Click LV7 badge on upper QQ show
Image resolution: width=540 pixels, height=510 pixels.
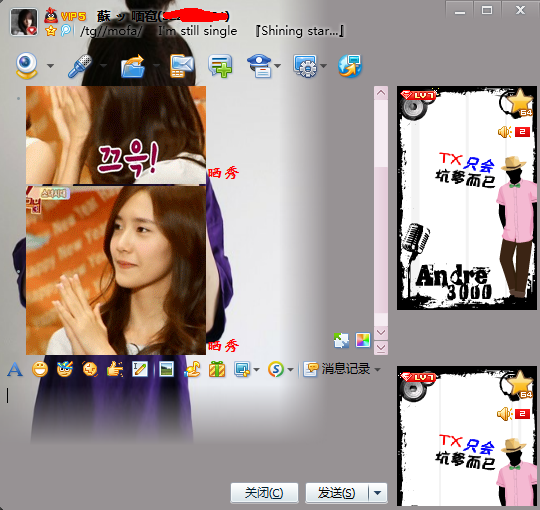click(417, 95)
